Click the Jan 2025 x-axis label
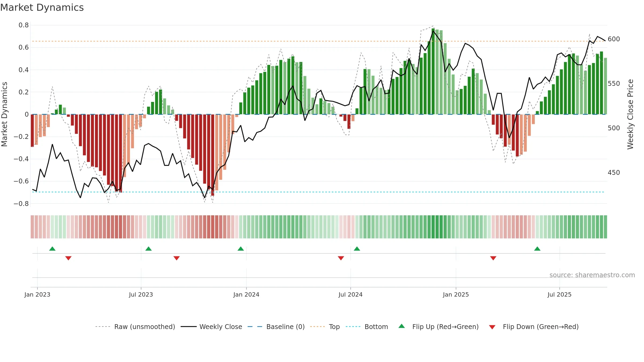 tap(456, 294)
